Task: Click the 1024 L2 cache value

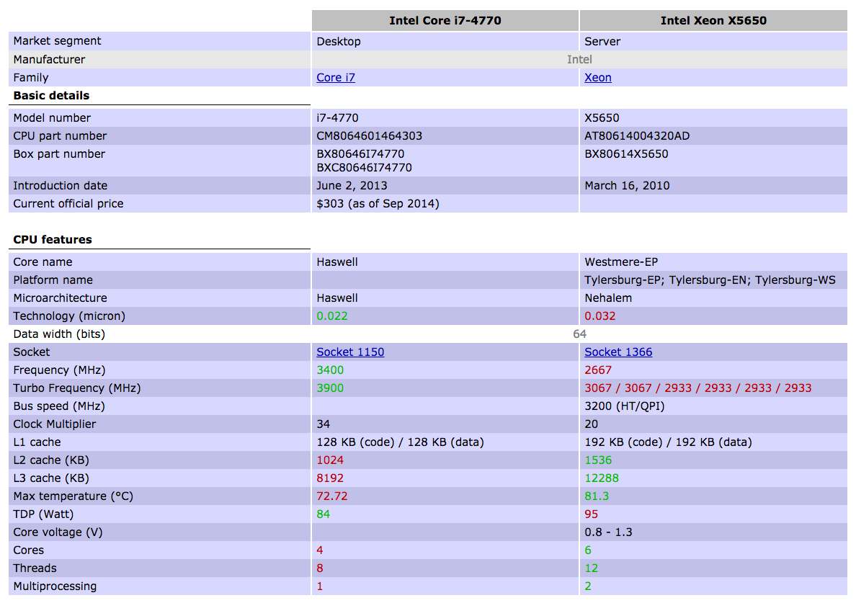Action: (330, 460)
